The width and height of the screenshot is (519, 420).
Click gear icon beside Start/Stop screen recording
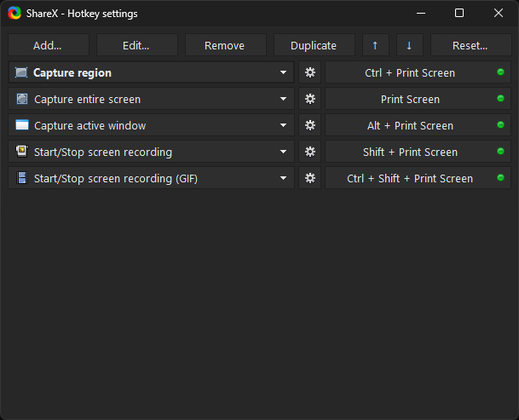point(310,152)
